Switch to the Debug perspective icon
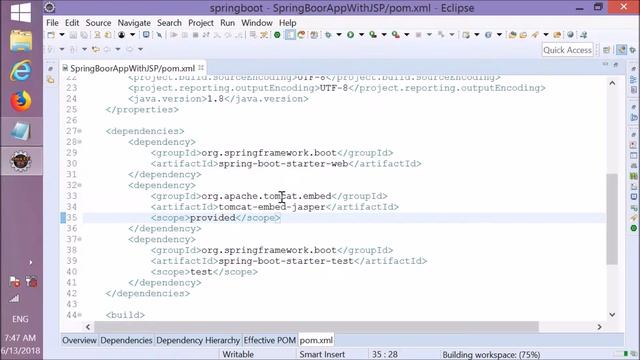Screen dimensions: 640x360 [x=633, y=50]
